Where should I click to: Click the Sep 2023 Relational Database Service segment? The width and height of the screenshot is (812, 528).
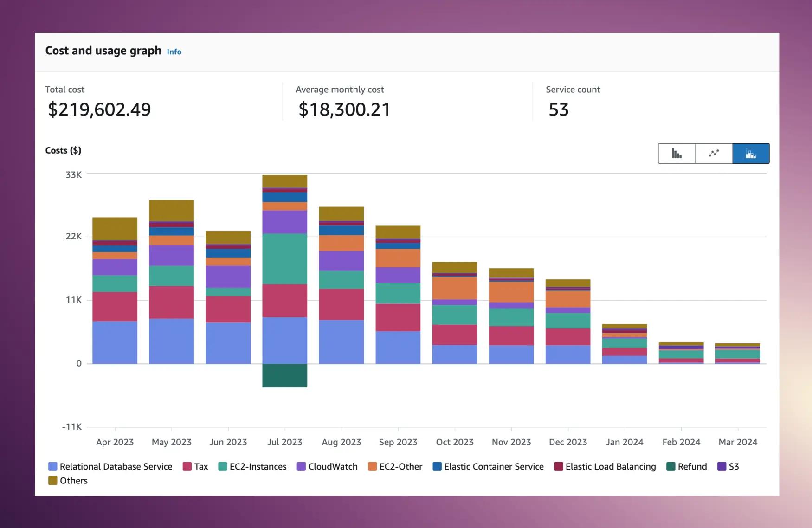pos(398,348)
